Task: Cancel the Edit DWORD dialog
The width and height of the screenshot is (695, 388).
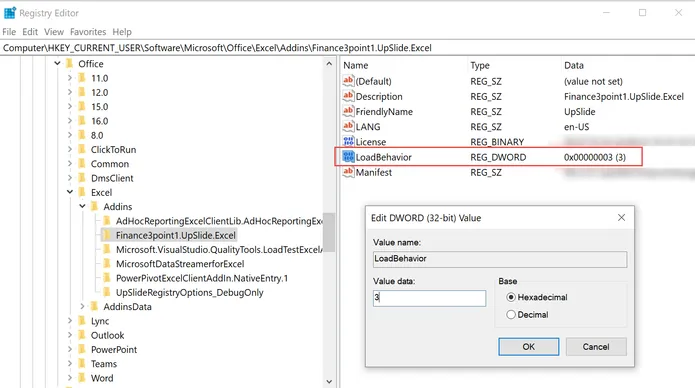Action: 596,347
